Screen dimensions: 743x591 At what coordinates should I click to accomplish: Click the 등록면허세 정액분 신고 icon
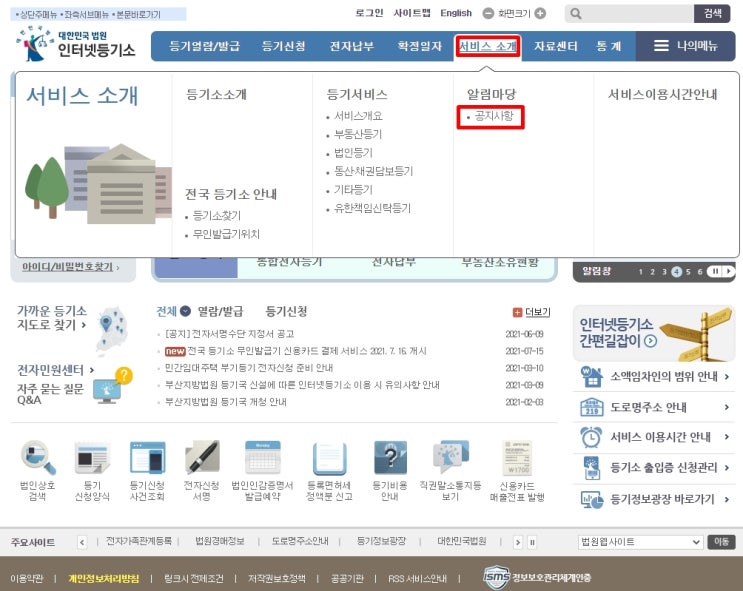coord(329,458)
